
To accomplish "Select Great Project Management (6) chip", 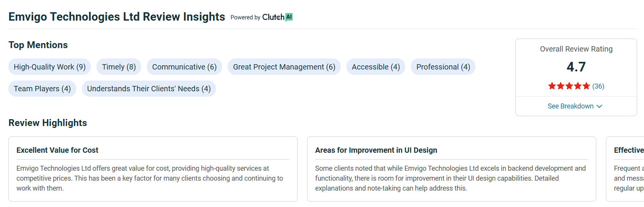I will pos(284,67).
